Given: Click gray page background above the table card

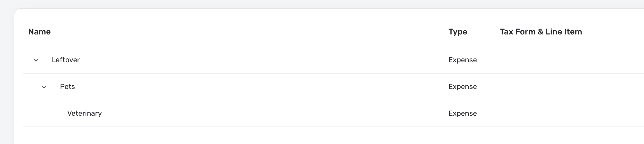Looking at the screenshot, I should pos(308,4).
